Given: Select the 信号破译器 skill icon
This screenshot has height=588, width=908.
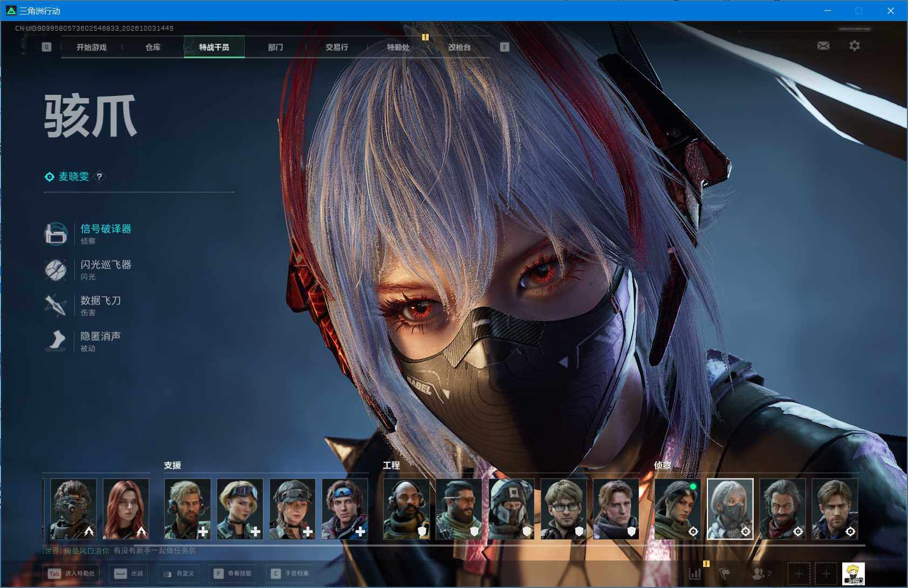Looking at the screenshot, I should (x=56, y=234).
